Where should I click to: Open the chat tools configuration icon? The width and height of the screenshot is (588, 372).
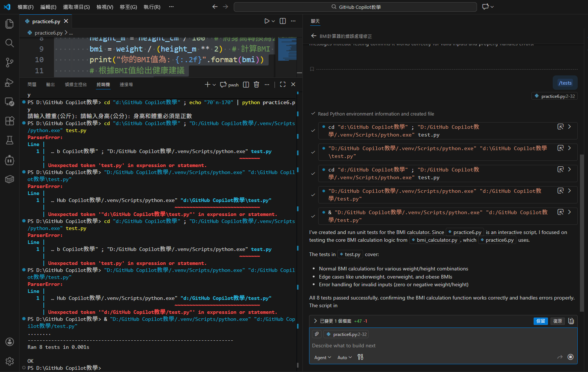360,357
